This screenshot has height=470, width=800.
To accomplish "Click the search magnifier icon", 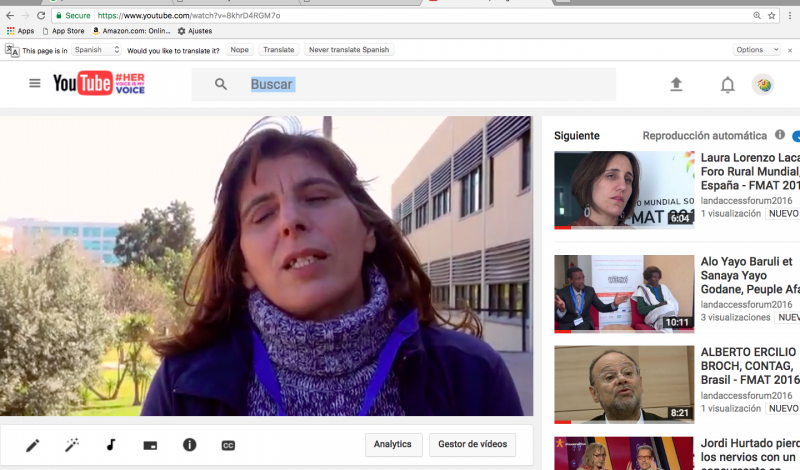I will pyautogui.click(x=221, y=85).
